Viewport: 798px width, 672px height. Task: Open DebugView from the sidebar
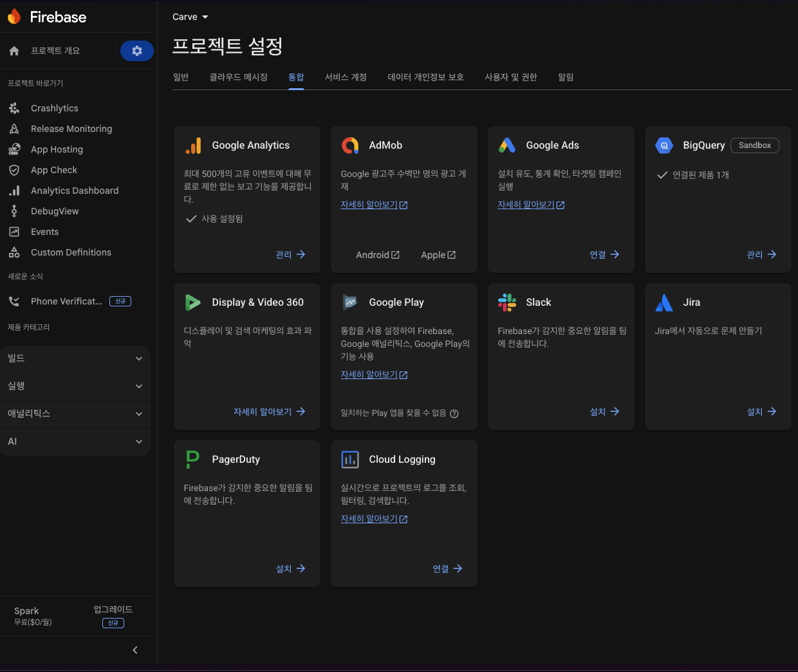pos(55,211)
